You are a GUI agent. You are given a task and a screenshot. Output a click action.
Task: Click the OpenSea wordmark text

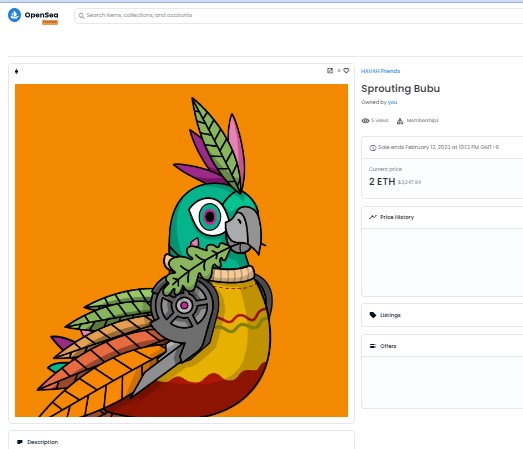tap(41, 15)
